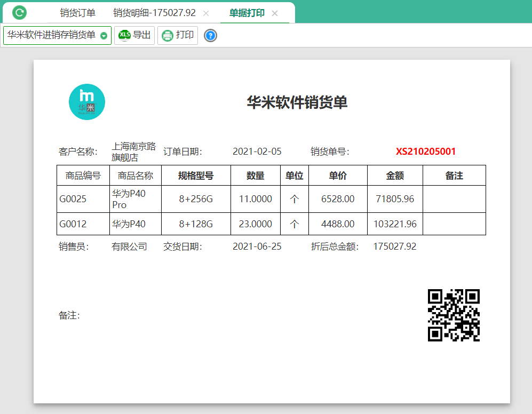This screenshot has height=414, width=532.
Task: Click the 单位 column header
Action: tap(295, 176)
